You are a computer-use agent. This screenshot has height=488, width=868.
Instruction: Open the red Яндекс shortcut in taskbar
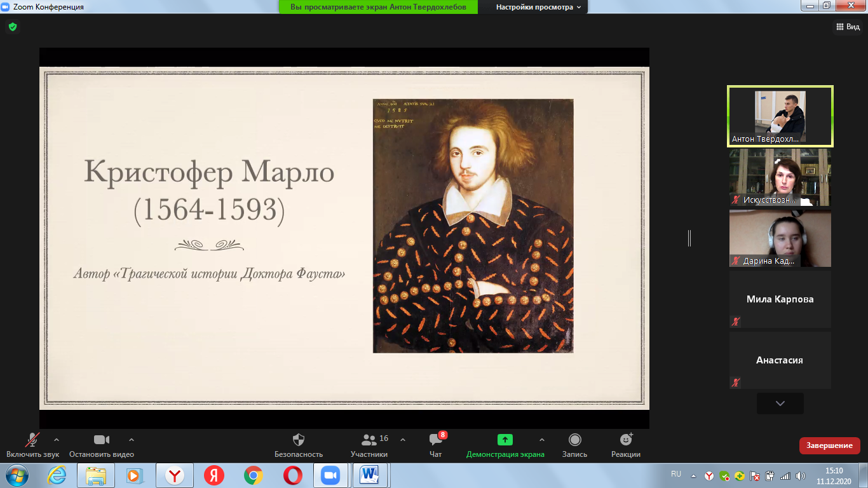pos(214,475)
